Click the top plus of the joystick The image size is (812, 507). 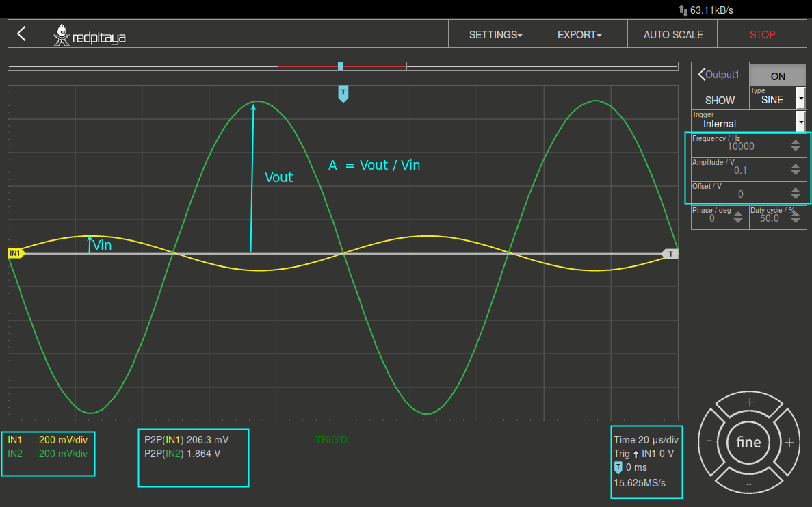pyautogui.click(x=749, y=402)
